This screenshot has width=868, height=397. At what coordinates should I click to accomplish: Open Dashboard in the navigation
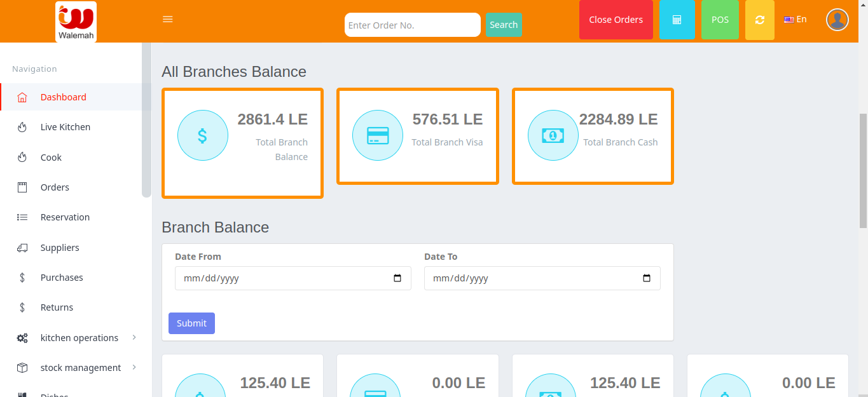64,97
